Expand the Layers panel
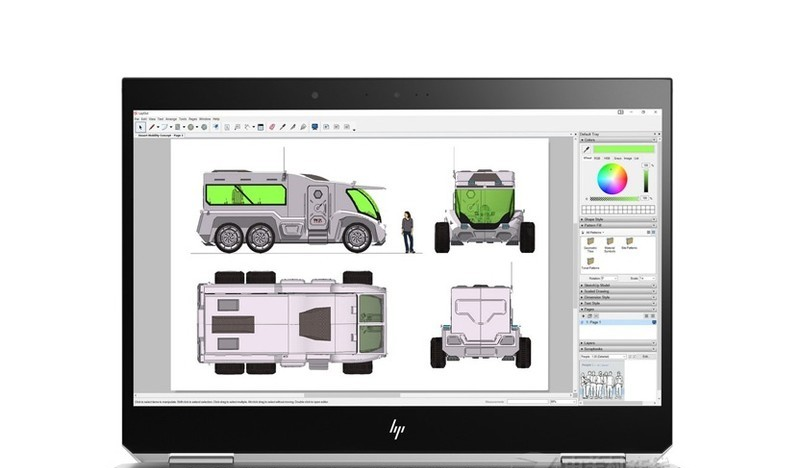This screenshot has height=468, width=800. [x=618, y=343]
